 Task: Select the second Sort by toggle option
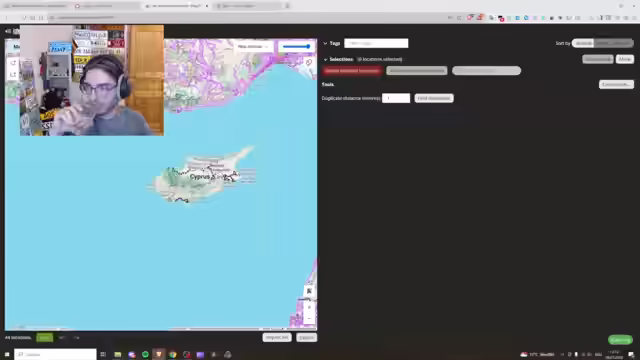[x=613, y=43]
